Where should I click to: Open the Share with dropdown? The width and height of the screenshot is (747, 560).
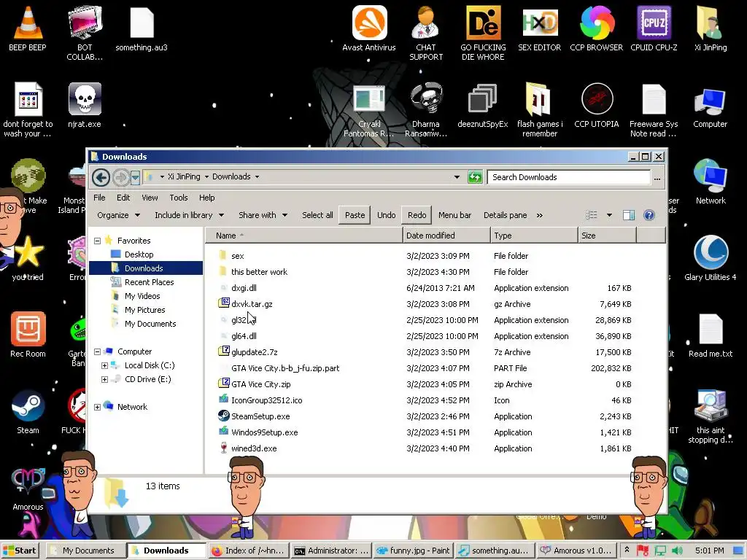point(263,215)
